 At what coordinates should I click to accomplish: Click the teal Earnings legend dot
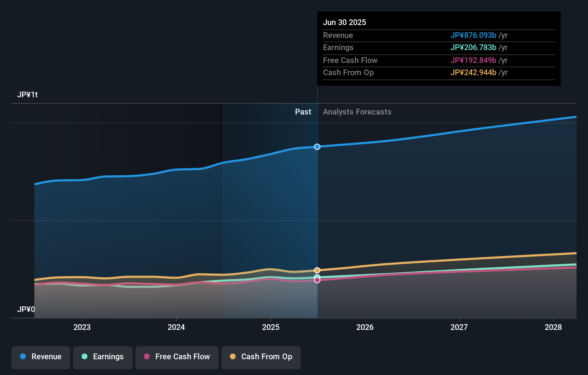tap(85, 356)
